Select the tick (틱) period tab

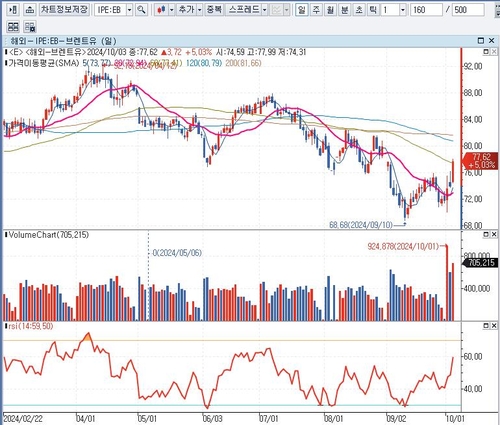[373, 10]
